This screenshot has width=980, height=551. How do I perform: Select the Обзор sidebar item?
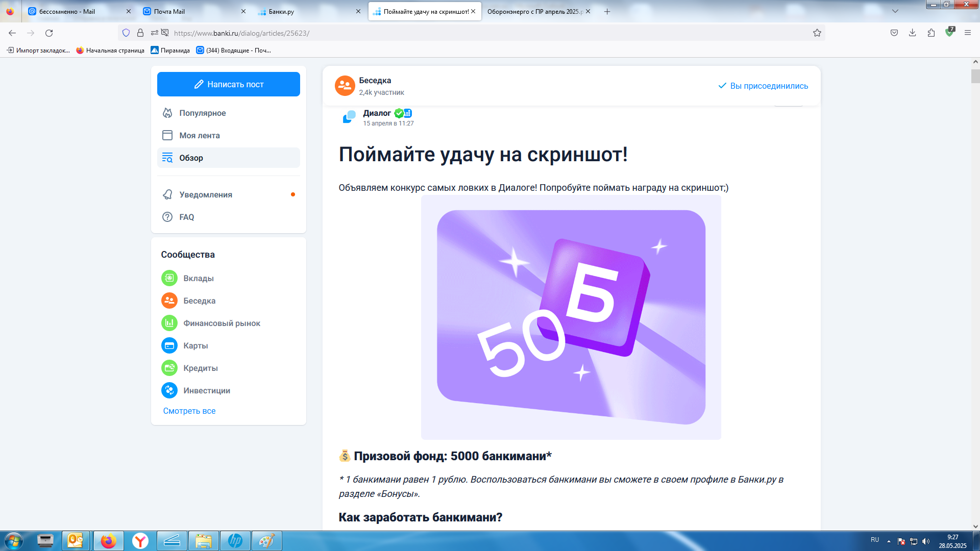pyautogui.click(x=228, y=158)
